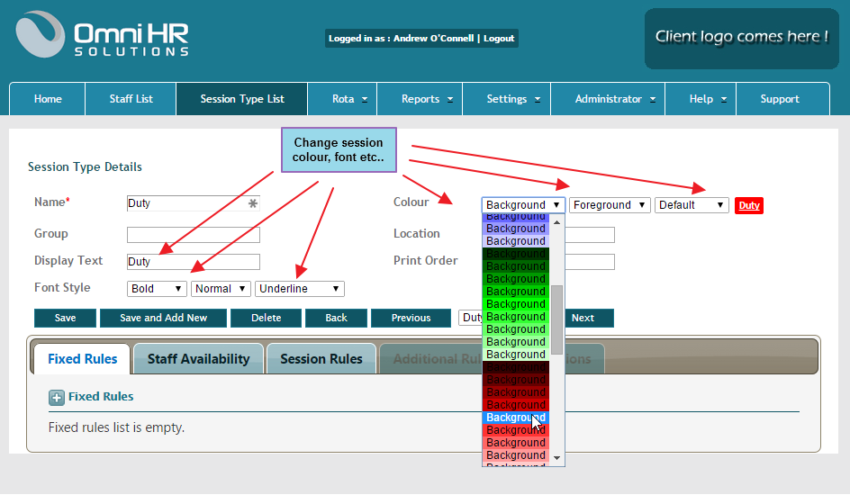This screenshot has width=850, height=504.
Task: Click the Group input field
Action: tap(193, 235)
